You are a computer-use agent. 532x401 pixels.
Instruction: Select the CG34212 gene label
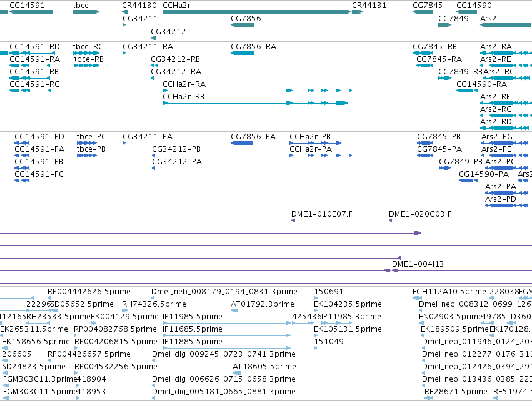point(168,32)
